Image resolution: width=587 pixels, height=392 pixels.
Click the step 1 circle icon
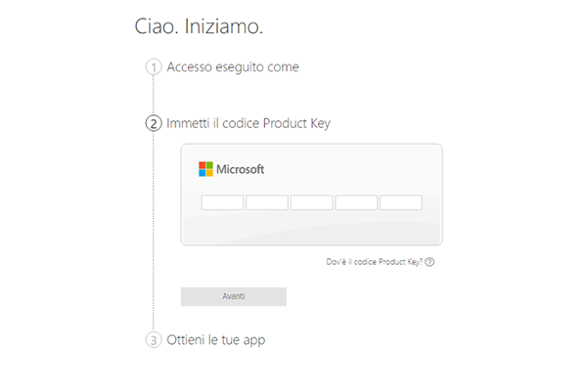coord(153,67)
